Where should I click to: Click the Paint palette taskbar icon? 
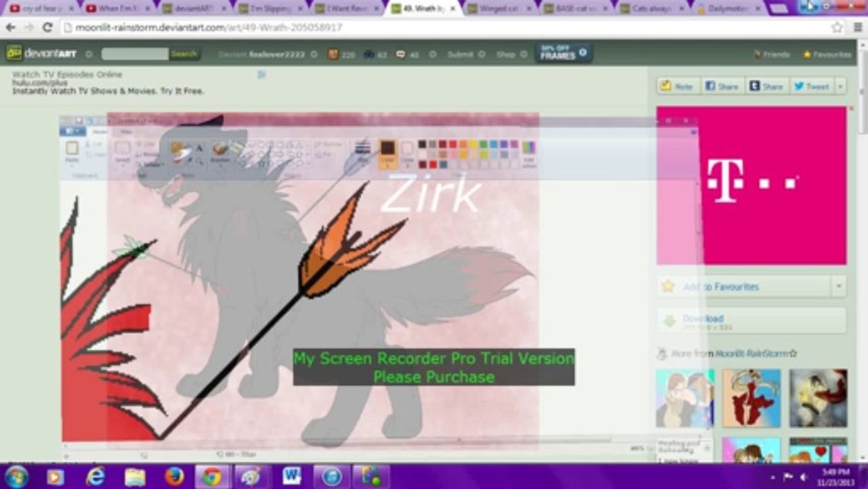tap(252, 477)
